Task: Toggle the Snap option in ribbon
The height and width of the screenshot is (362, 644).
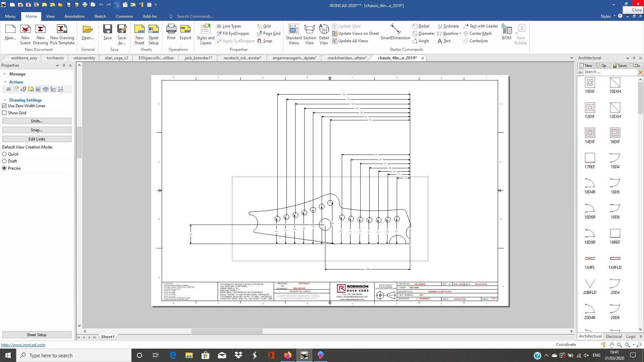Action: tap(264, 41)
